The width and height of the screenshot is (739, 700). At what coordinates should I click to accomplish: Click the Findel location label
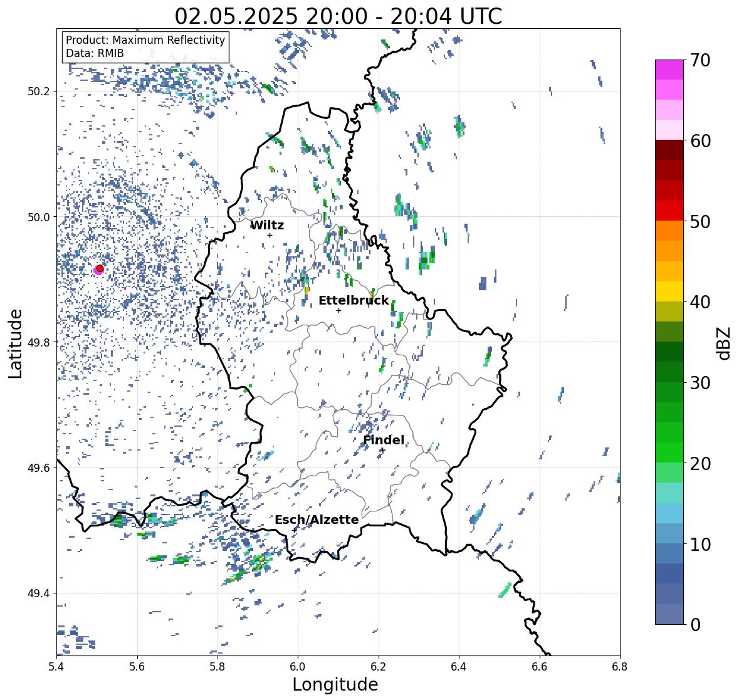[384, 440]
